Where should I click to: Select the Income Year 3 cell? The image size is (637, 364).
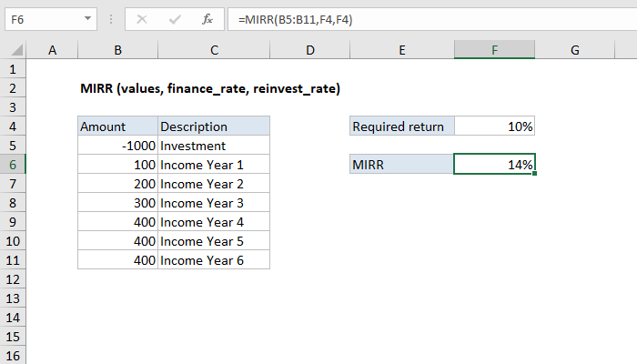click(x=214, y=203)
